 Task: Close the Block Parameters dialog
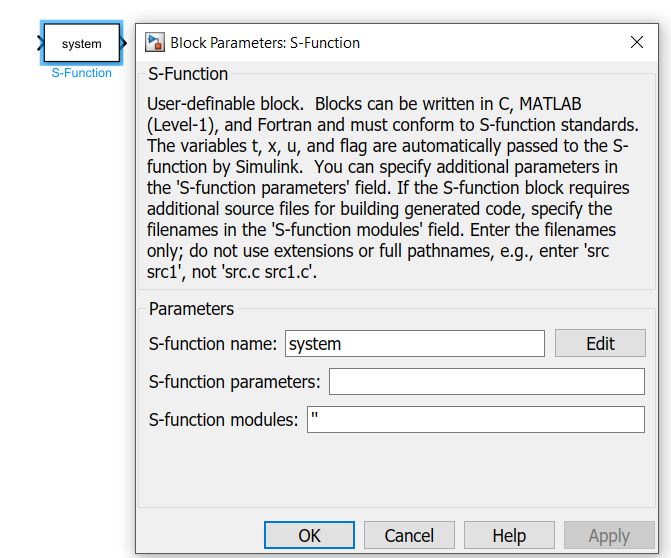(x=636, y=42)
